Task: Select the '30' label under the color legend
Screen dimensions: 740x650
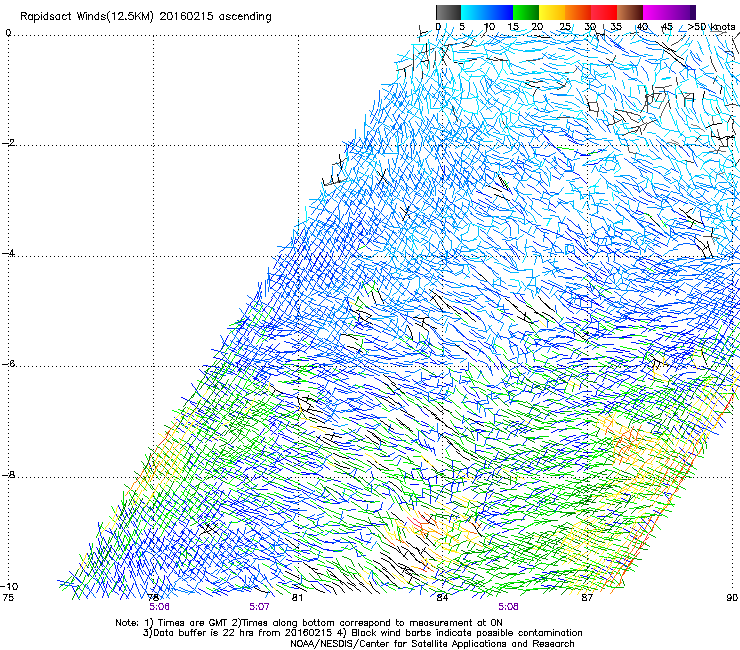Action: tap(590, 27)
